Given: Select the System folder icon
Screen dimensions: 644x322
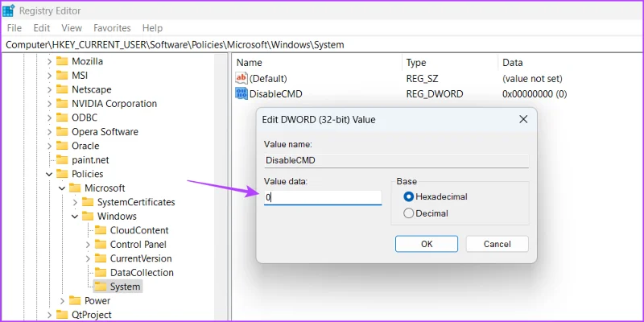Looking at the screenshot, I should pyautogui.click(x=100, y=287).
